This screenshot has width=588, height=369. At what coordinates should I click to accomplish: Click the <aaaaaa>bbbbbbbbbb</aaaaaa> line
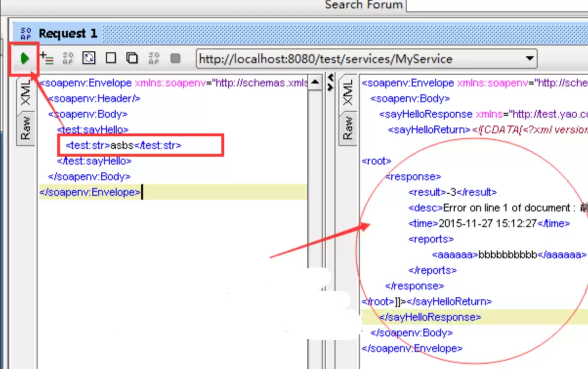[509, 255]
